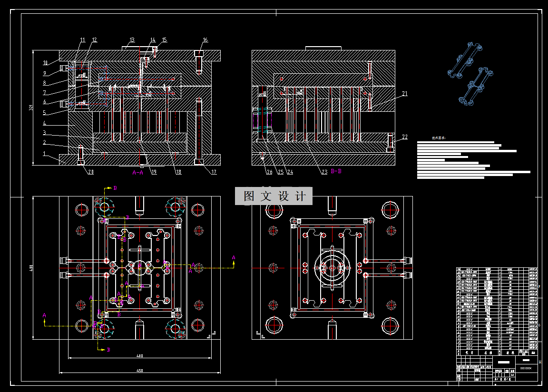Image resolution: width=548 pixels, height=392 pixels.
Task: Click part label number 9
Action: click(44, 73)
